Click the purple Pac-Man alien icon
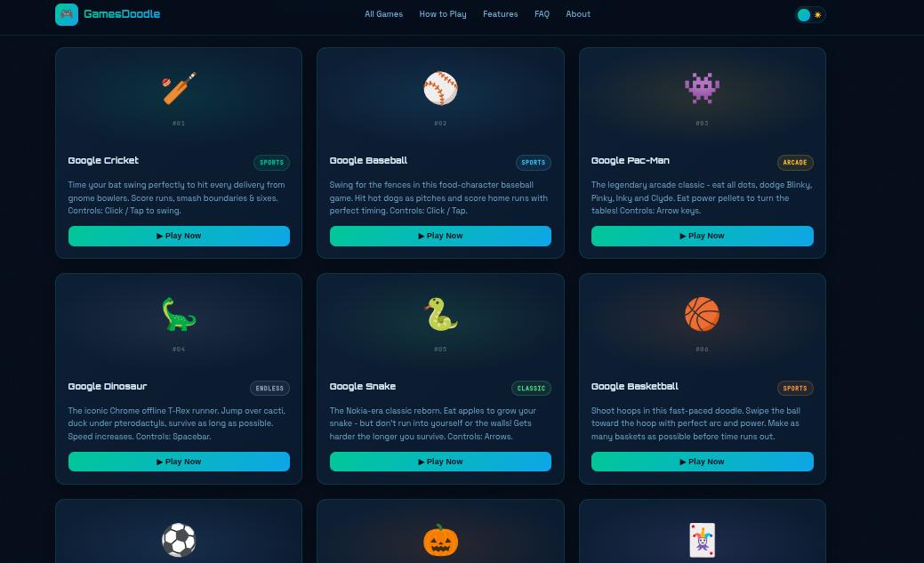924x563 pixels. click(702, 88)
